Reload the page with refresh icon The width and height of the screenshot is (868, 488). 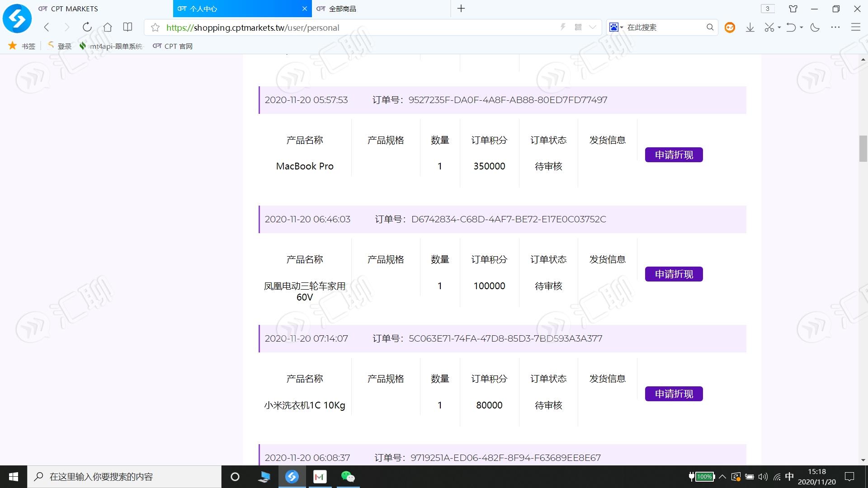click(x=87, y=28)
